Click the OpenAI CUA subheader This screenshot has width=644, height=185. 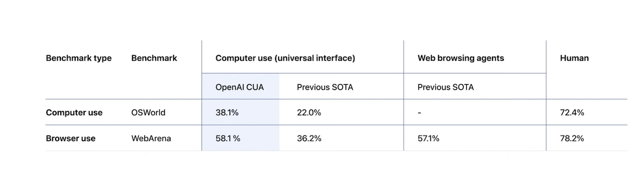point(240,87)
